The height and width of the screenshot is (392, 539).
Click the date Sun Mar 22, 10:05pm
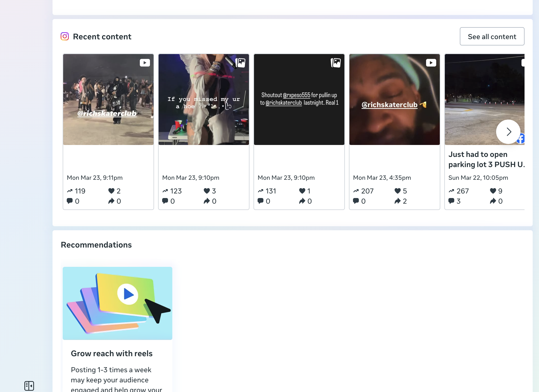(x=478, y=178)
